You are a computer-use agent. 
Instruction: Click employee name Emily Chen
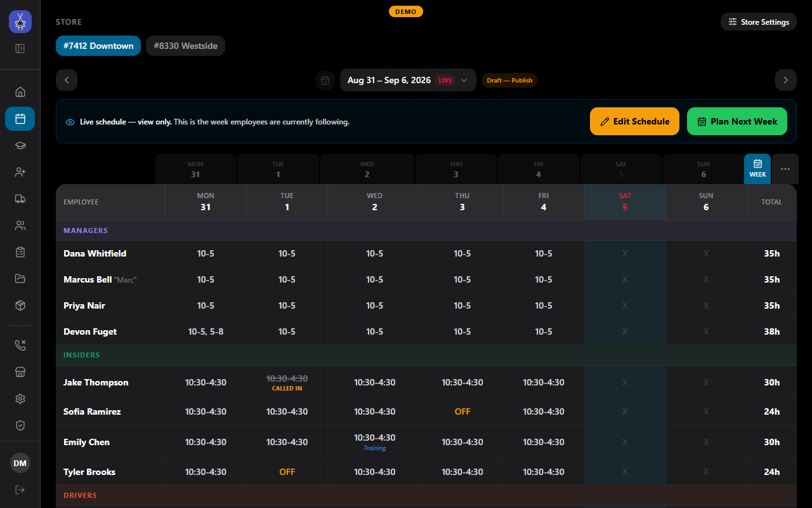[x=87, y=442]
